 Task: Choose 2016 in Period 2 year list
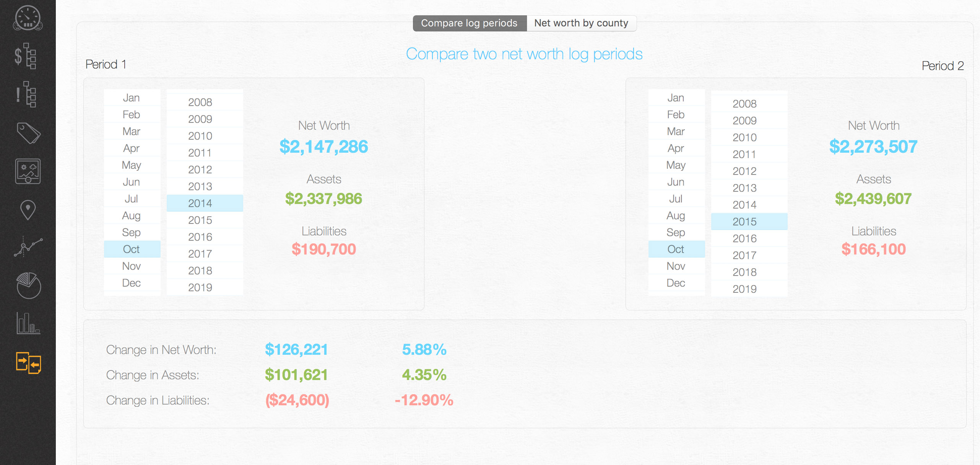coord(749,238)
